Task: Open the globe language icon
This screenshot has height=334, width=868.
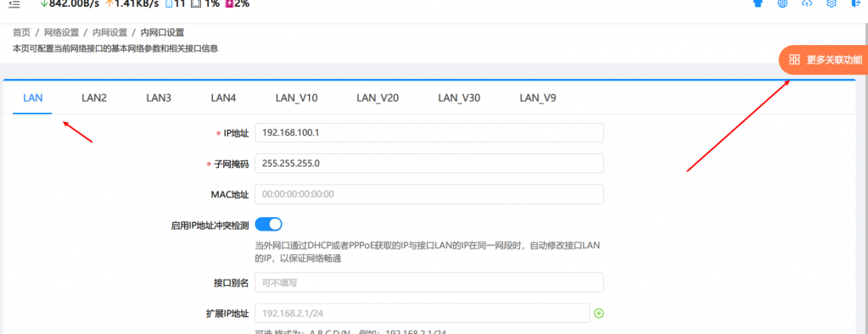Action: click(x=783, y=3)
